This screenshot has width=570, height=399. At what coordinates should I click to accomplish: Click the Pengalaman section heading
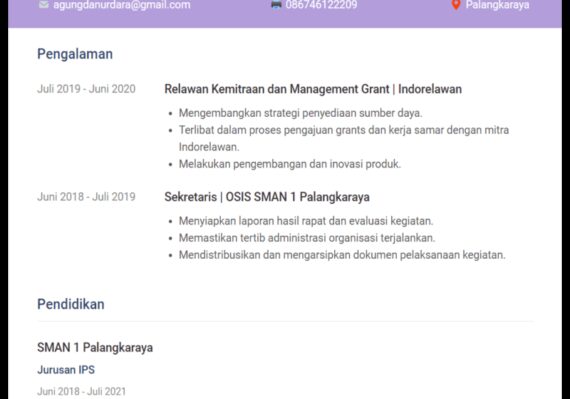click(75, 54)
